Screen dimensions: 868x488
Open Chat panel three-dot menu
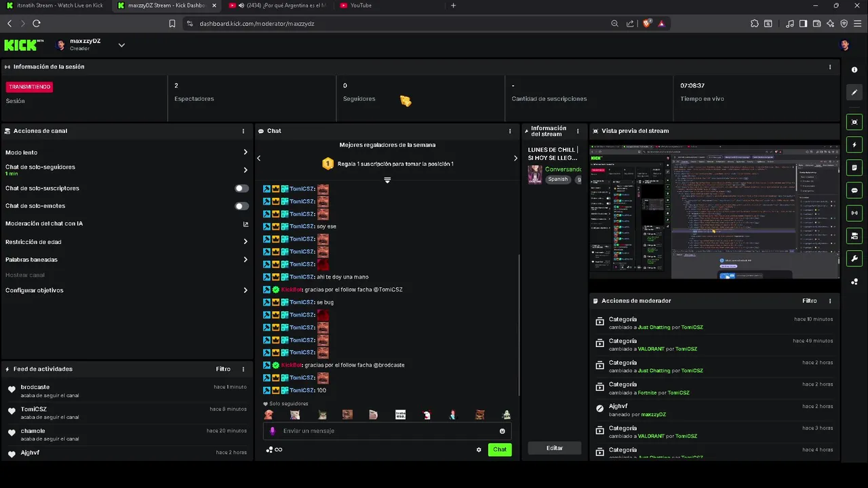pyautogui.click(x=510, y=131)
